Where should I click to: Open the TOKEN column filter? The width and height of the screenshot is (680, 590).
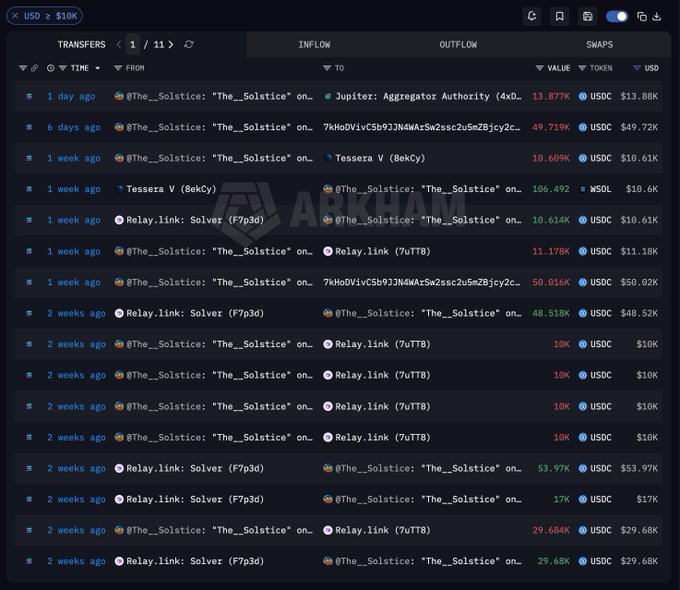[582, 68]
